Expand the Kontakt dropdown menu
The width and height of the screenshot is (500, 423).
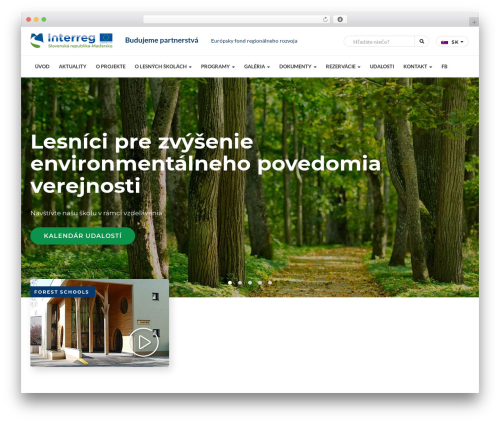417,67
